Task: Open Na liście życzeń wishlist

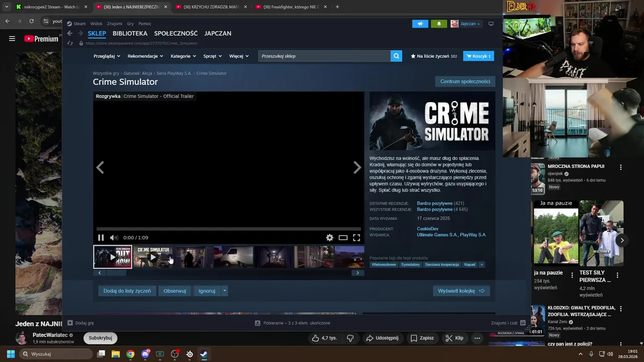Action: [x=434, y=56]
